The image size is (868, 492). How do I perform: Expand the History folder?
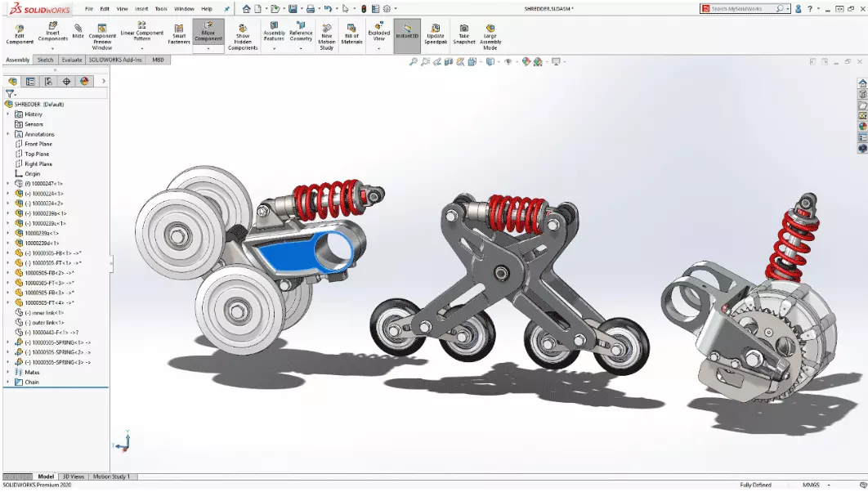8,114
